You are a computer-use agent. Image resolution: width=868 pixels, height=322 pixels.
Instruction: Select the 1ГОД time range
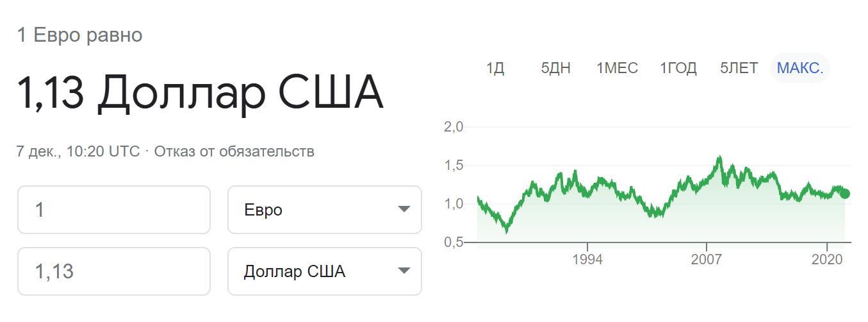tap(678, 68)
